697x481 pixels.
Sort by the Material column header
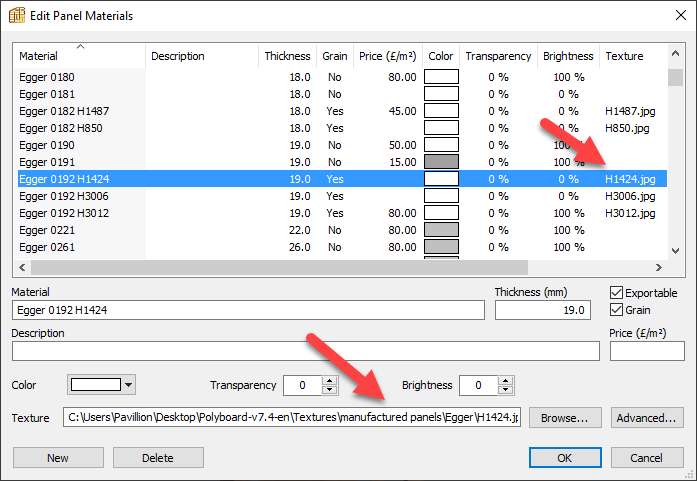pos(79,56)
